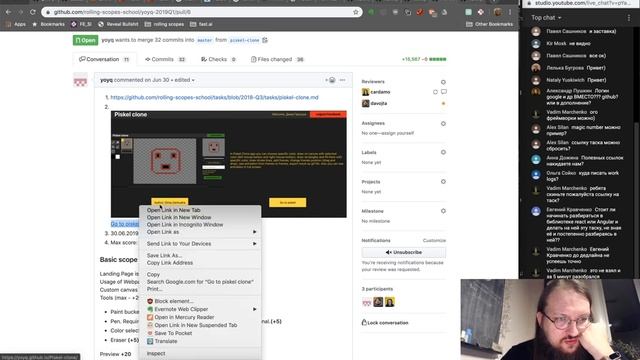Choose Open Link in New Window
The width and height of the screenshot is (640, 360).
(x=200, y=218)
